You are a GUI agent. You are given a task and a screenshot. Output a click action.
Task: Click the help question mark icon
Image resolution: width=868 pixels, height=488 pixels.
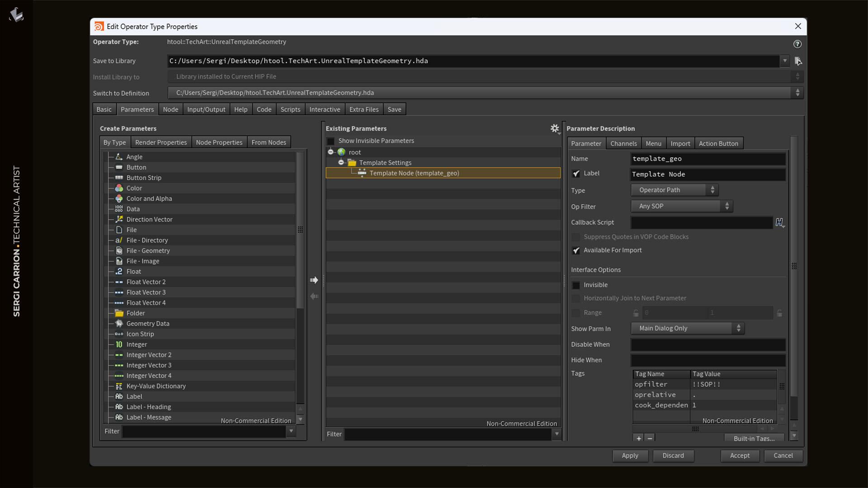[x=797, y=44]
